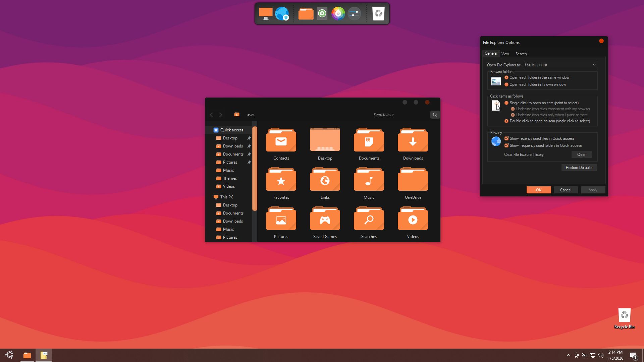Switch to the Search tab in options
The image size is (644, 362).
[521, 54]
